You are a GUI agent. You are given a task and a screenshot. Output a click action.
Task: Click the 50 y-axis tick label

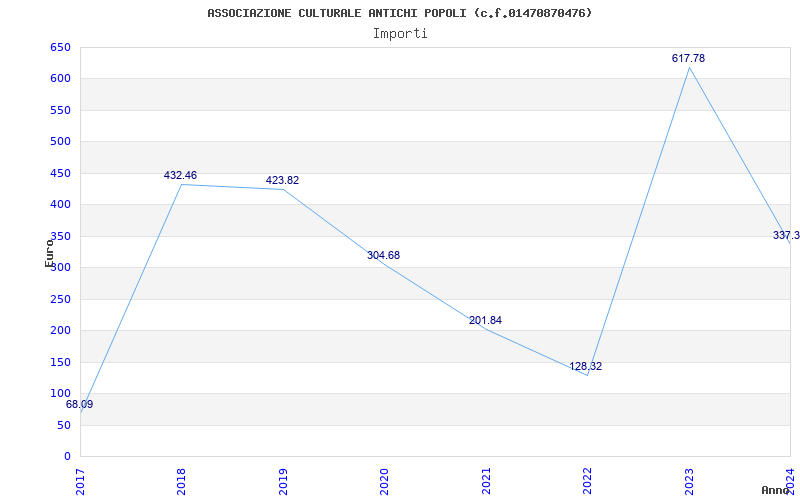click(64, 425)
